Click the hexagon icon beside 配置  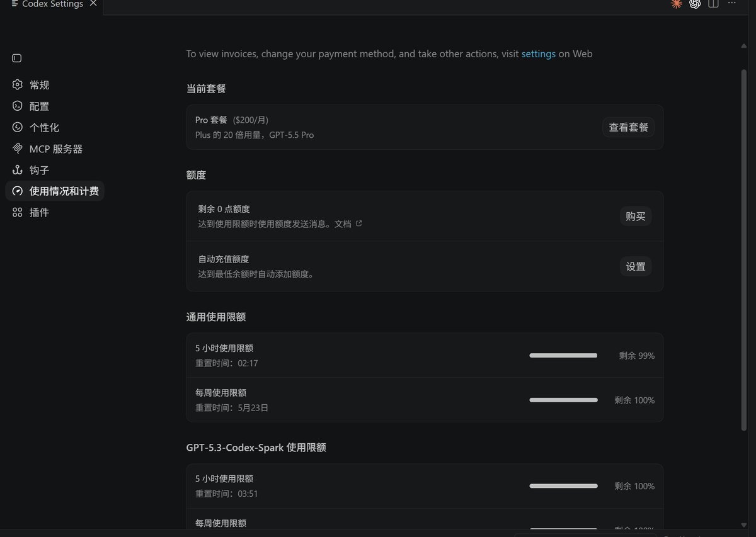pos(18,106)
